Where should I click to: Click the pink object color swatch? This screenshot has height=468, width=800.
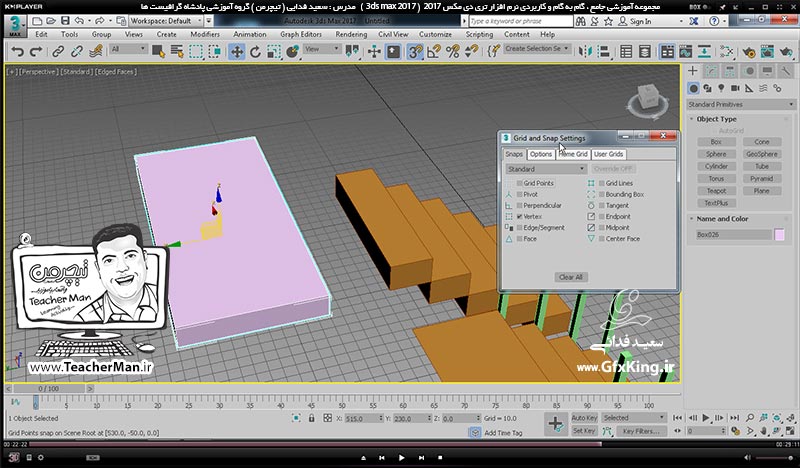(x=779, y=235)
